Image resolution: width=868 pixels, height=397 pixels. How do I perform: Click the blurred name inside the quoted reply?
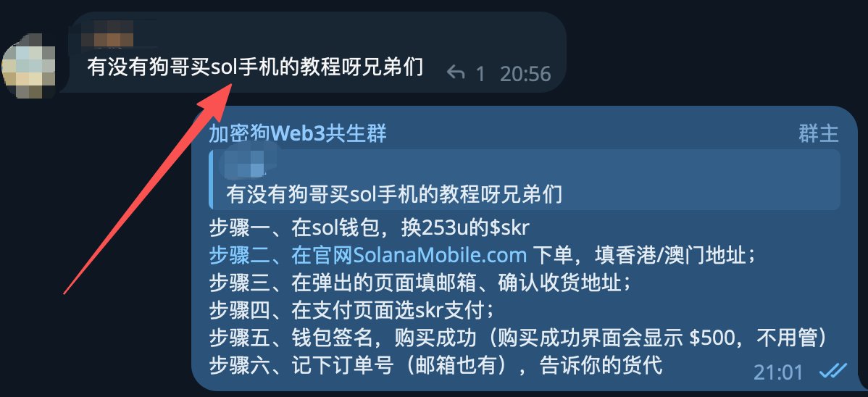click(x=243, y=161)
